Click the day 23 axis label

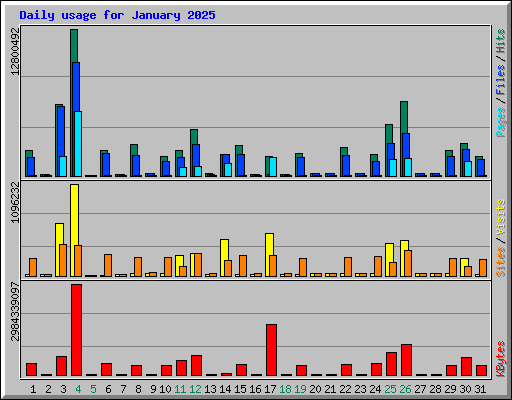pos(360,389)
